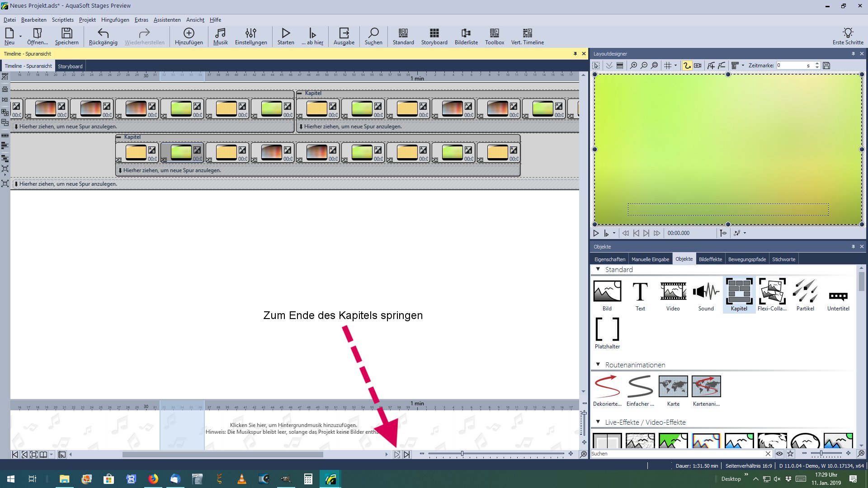Click the Storyboard tab
This screenshot has width=868, height=488.
[70, 66]
